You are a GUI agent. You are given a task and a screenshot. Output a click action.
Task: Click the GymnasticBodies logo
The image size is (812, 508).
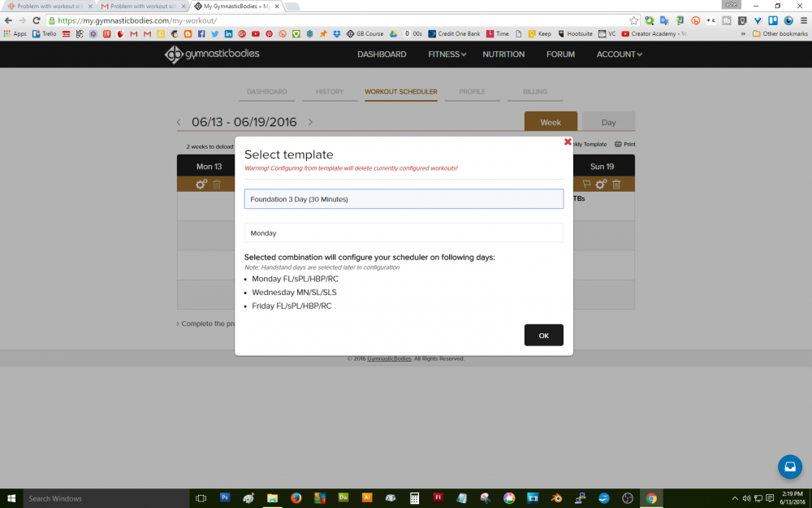click(212, 54)
